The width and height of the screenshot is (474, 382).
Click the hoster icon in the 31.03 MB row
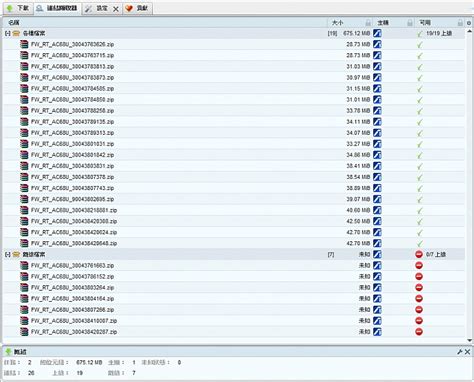[x=377, y=66]
